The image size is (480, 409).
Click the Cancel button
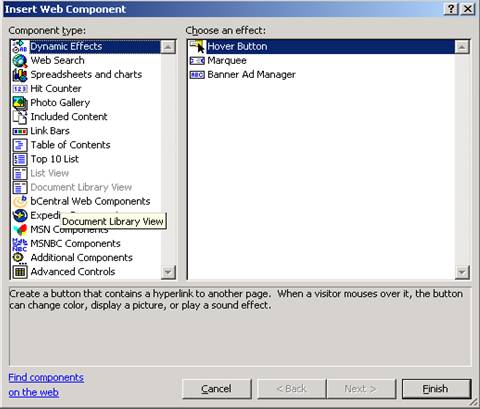217,389
